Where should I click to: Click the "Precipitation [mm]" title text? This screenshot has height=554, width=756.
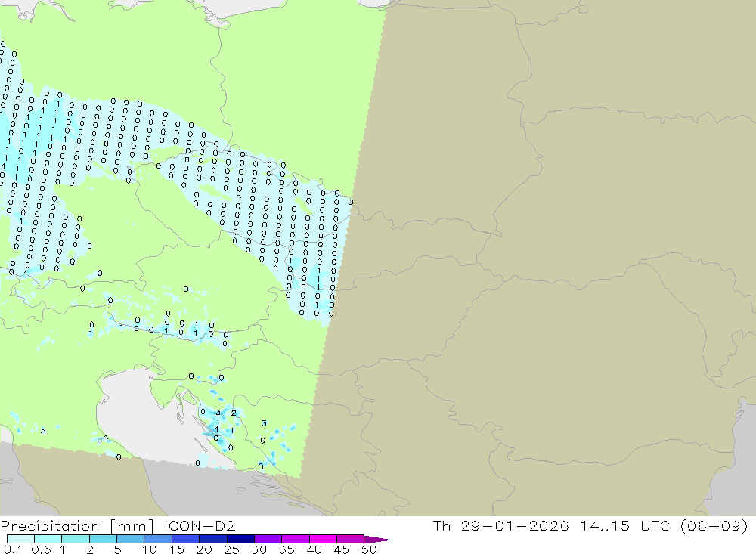(77, 526)
